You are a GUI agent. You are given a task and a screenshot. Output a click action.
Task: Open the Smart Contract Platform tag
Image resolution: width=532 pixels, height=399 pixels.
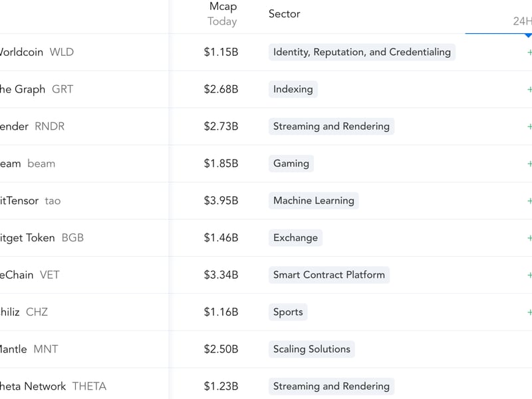click(x=329, y=275)
